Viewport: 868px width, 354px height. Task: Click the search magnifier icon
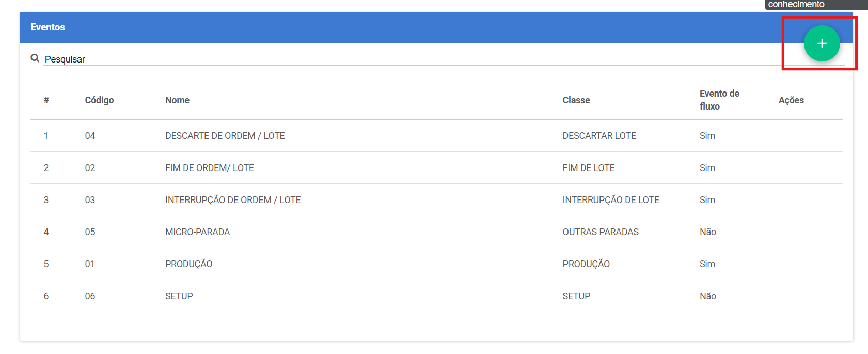(35, 58)
